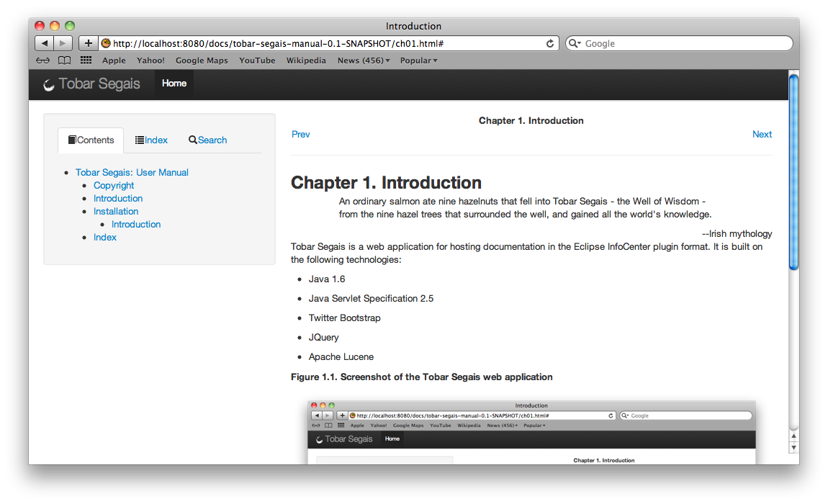The height and width of the screenshot is (504, 828).
Task: Open the Apple bookmark
Action: (114, 60)
